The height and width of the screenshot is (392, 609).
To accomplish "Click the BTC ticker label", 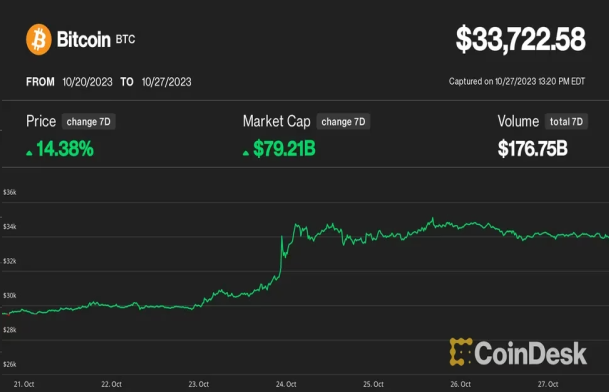I will click(125, 39).
